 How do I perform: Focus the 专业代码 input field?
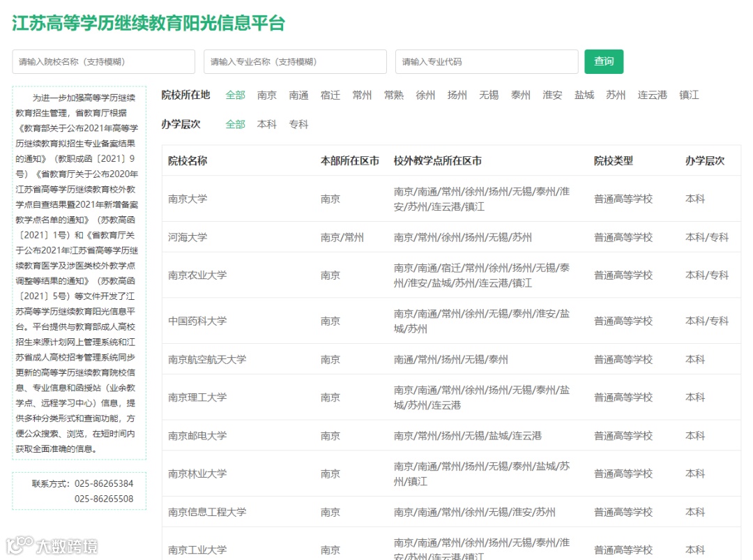(x=487, y=61)
